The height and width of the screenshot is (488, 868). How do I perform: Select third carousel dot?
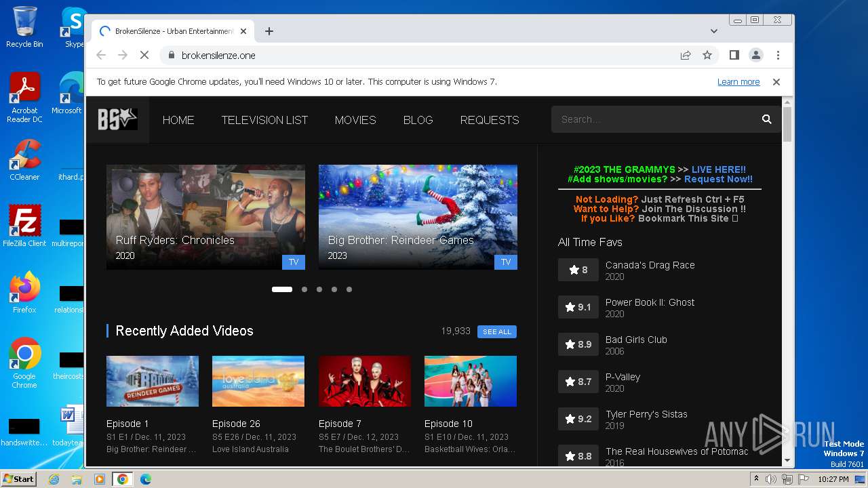point(319,289)
